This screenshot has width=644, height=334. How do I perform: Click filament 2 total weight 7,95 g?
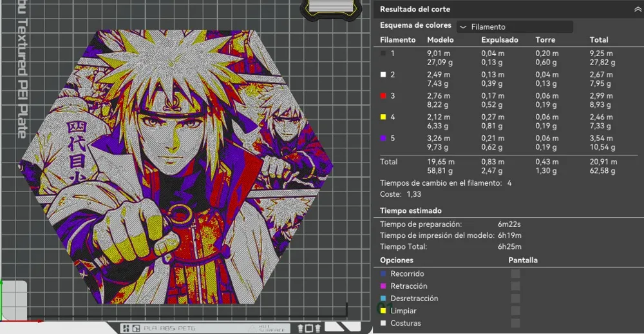[x=601, y=84]
